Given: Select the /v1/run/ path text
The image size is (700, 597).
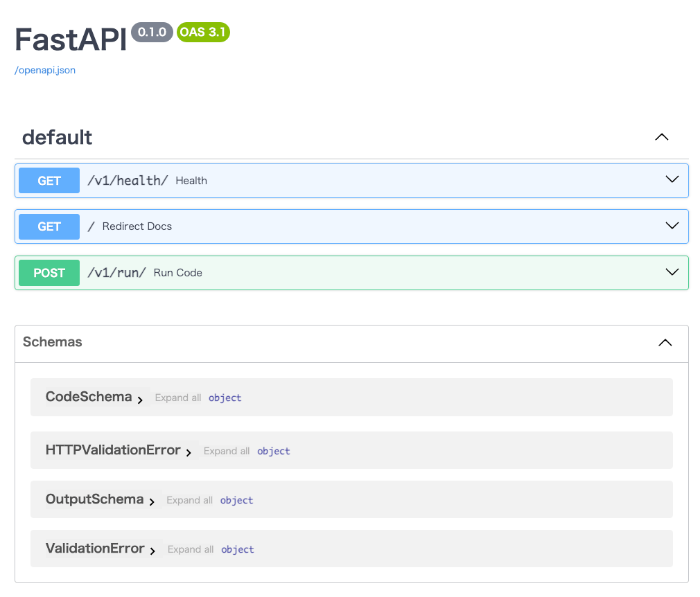Looking at the screenshot, I should 116,273.
